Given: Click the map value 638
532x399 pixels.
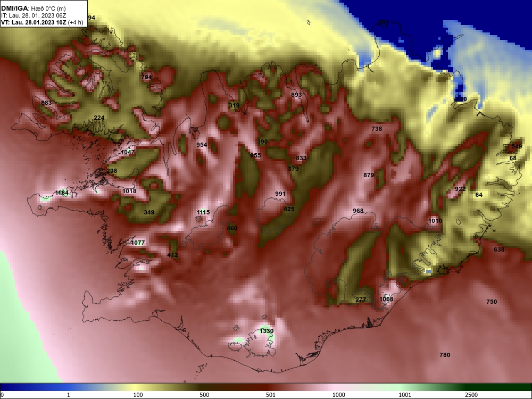Looking at the screenshot, I should 499,250.
